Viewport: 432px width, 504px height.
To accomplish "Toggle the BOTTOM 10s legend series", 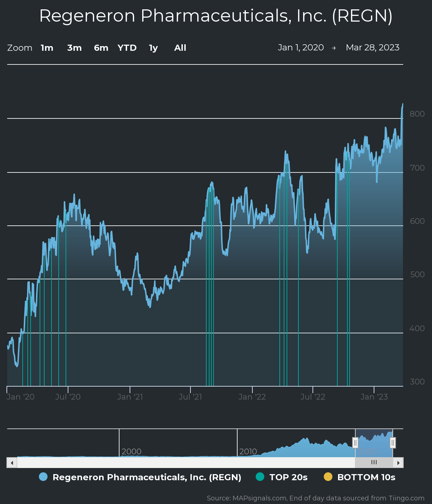I will tap(360, 477).
